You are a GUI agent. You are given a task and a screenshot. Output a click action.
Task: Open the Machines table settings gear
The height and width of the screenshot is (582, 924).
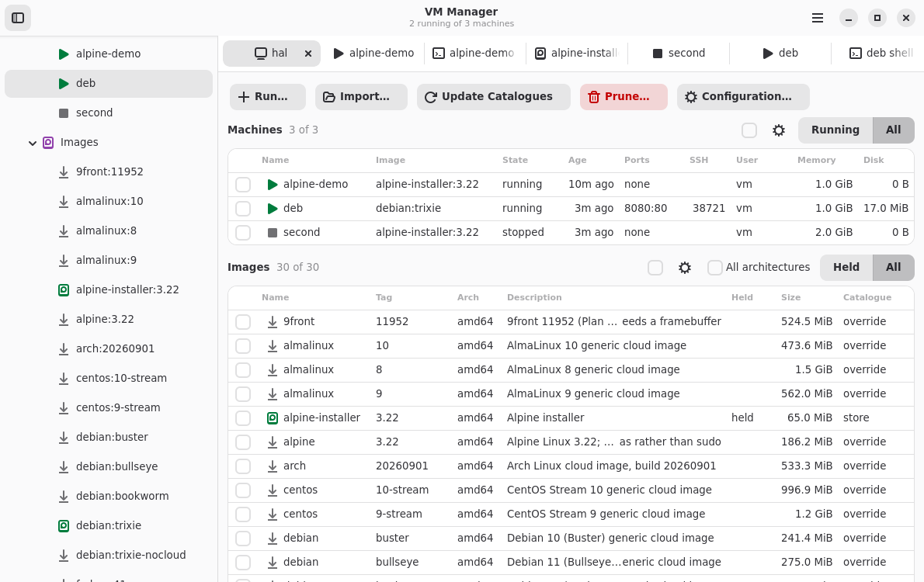pyautogui.click(x=779, y=130)
